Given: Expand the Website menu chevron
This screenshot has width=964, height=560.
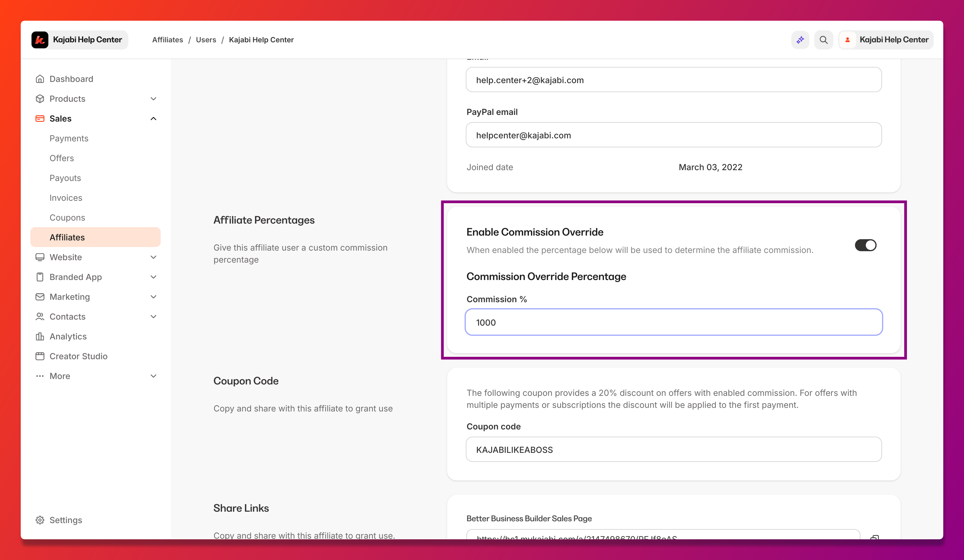Looking at the screenshot, I should click(x=153, y=257).
